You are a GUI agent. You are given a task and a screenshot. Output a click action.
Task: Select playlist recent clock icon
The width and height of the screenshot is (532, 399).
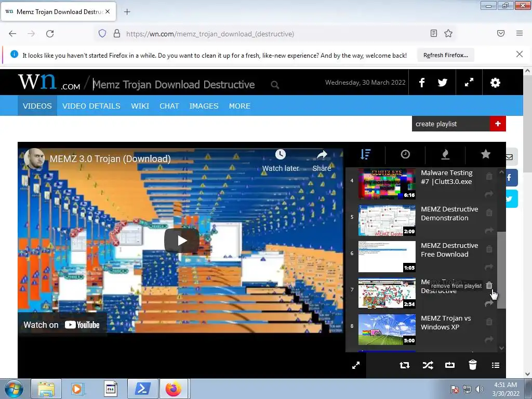click(405, 154)
